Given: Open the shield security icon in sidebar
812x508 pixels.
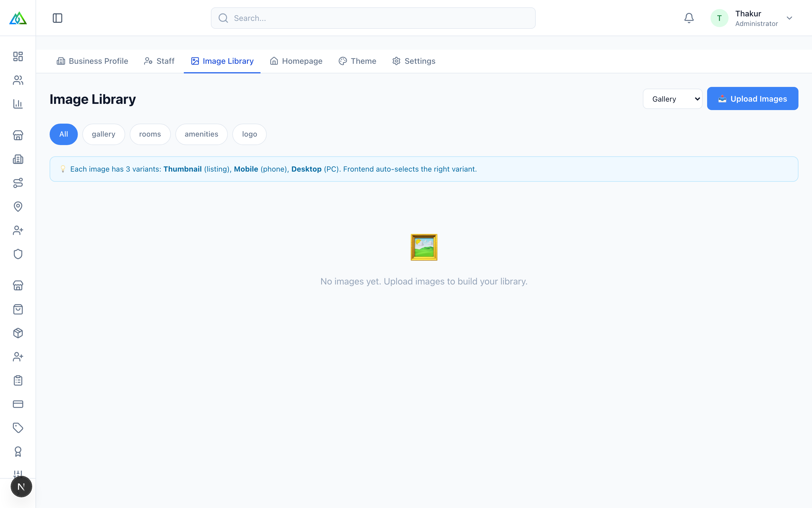Looking at the screenshot, I should pos(18,254).
